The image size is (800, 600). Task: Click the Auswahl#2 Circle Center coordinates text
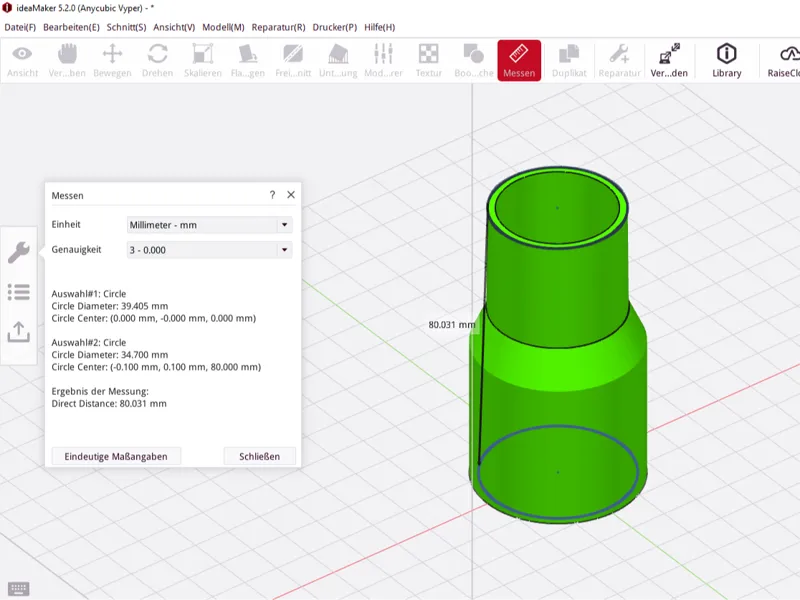156,367
